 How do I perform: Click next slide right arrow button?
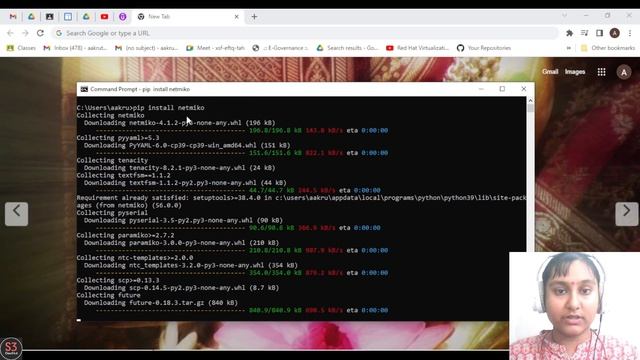click(627, 213)
